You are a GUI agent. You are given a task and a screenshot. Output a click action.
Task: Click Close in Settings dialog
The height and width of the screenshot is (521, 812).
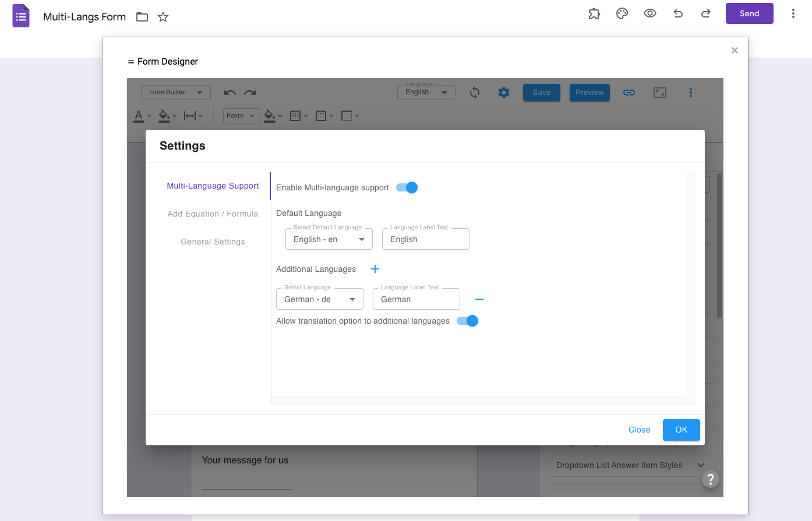coord(639,430)
